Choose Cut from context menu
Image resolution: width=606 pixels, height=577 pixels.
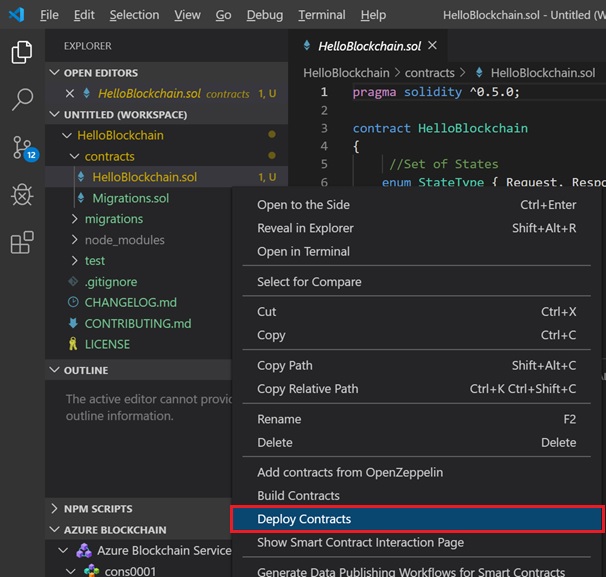click(417, 311)
